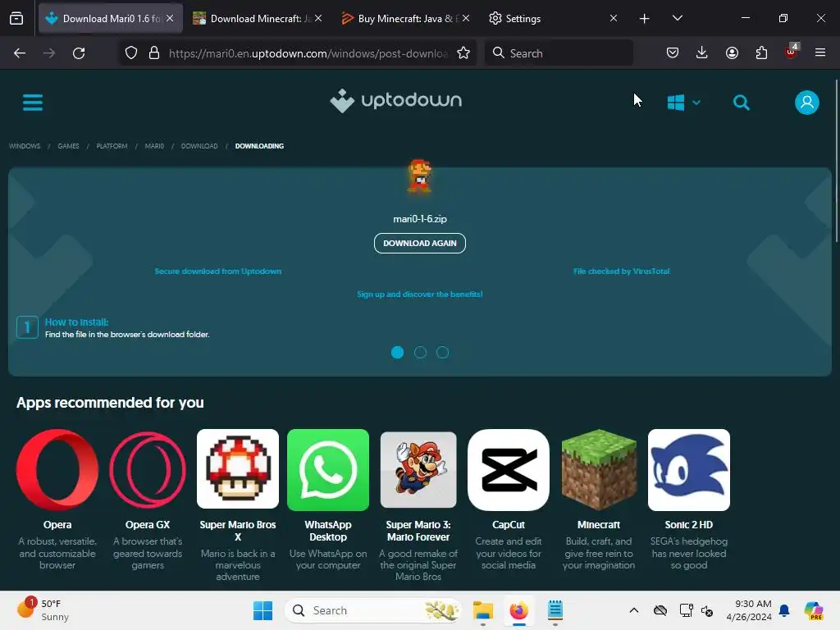Select the second carousel dot
Screen dimensions: 840x630
pyautogui.click(x=420, y=352)
